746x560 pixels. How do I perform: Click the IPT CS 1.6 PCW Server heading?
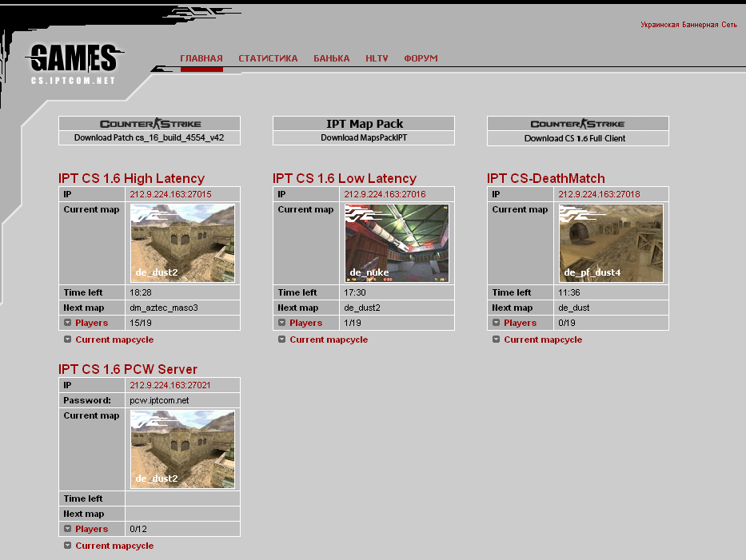[127, 369]
